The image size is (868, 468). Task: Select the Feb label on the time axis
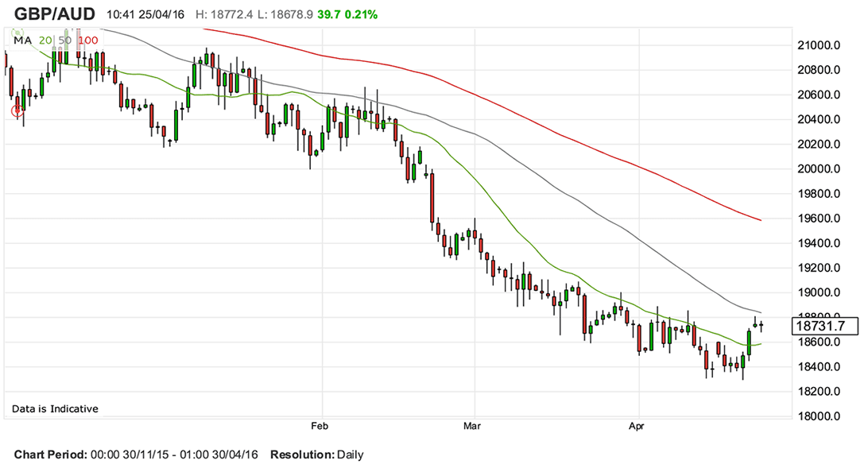[x=320, y=426]
